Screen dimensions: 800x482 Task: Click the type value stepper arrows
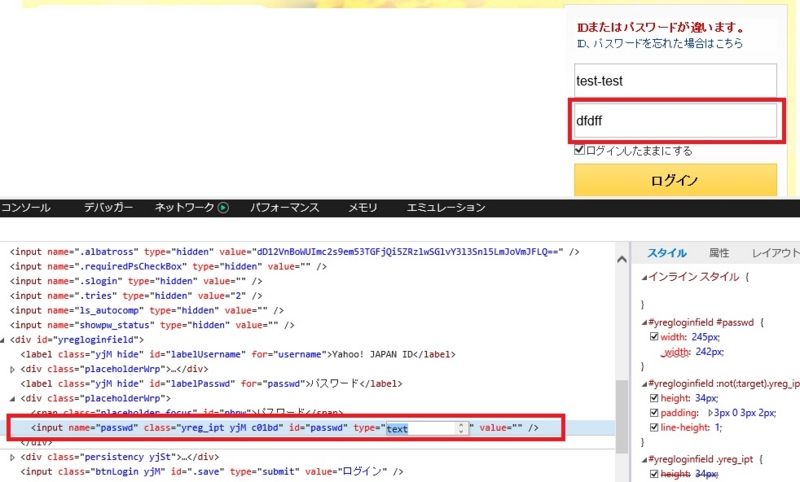pyautogui.click(x=461, y=428)
